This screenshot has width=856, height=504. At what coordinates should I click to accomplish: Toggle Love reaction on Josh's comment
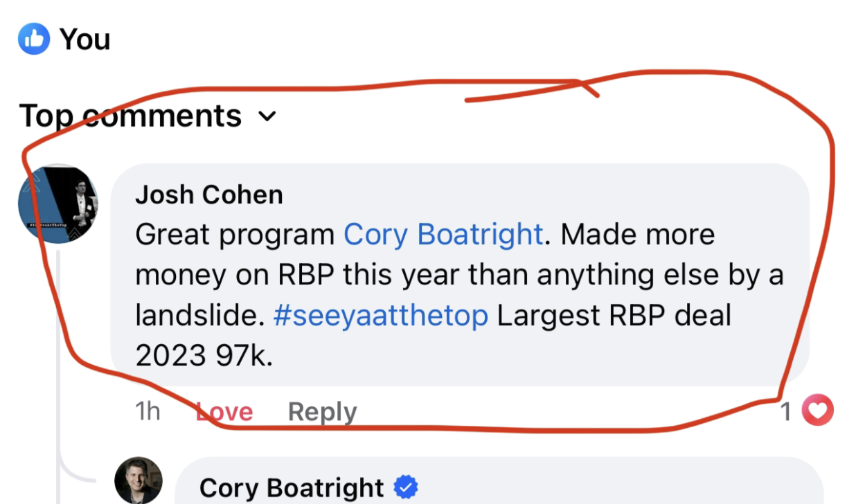(x=224, y=412)
